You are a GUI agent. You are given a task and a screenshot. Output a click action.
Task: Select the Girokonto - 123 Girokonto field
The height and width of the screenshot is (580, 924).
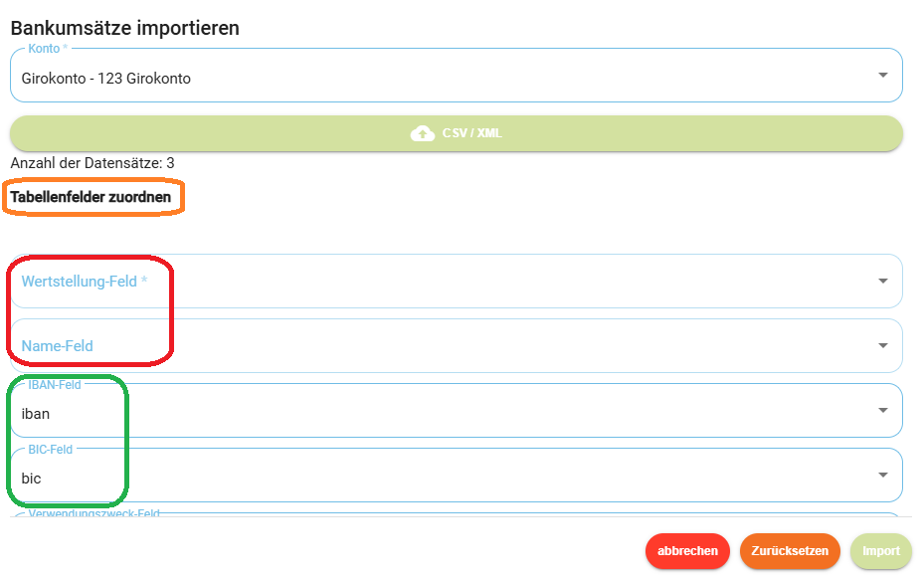(457, 76)
